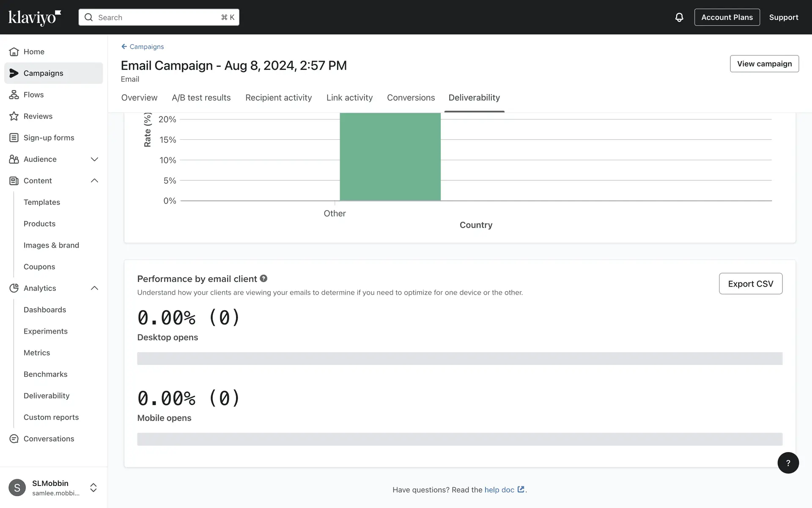Collapse the Analytics section chevron
The image size is (812, 508).
[94, 288]
